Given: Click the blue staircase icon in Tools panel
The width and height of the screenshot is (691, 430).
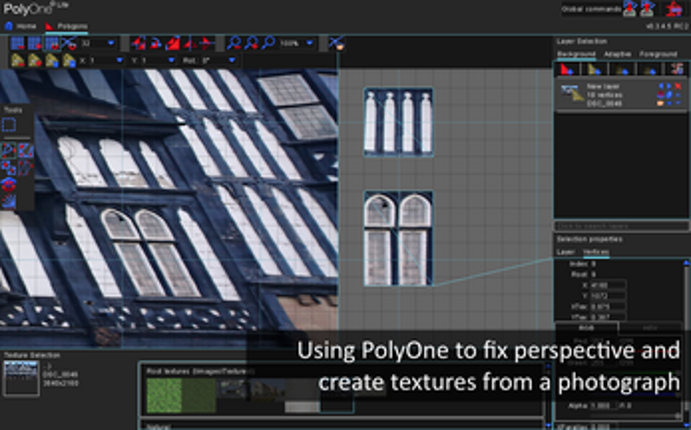Looking at the screenshot, I should click(x=9, y=201).
